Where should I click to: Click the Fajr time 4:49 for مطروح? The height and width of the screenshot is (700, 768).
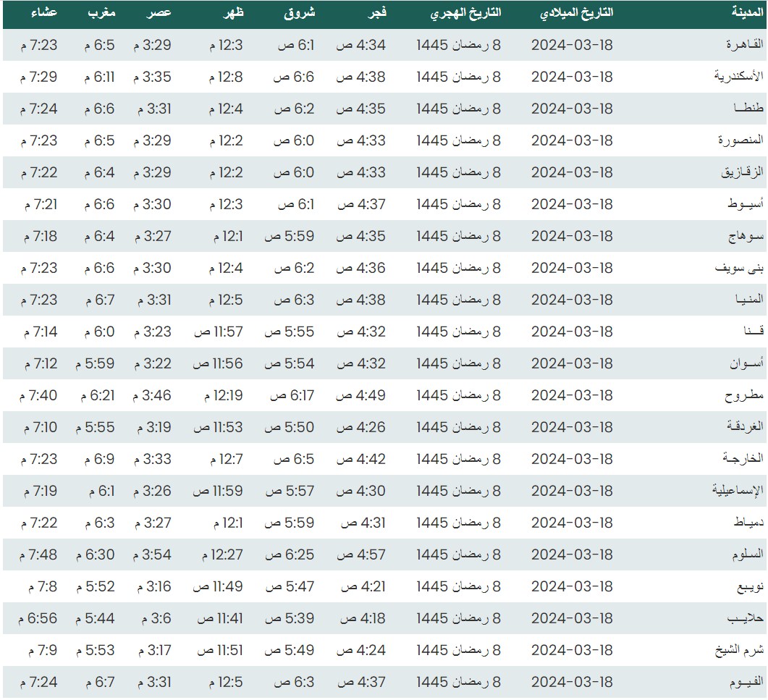[361, 395]
